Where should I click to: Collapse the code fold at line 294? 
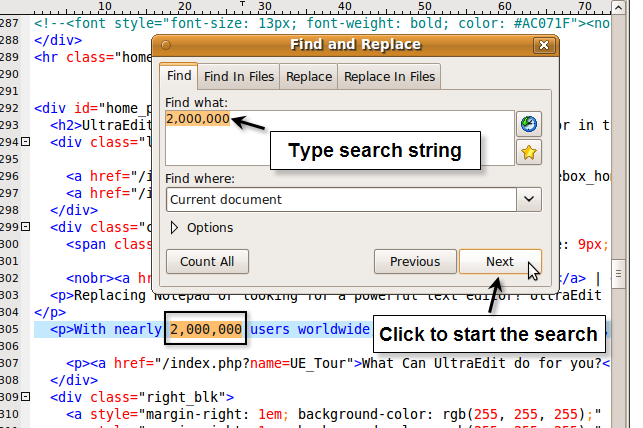[25, 142]
